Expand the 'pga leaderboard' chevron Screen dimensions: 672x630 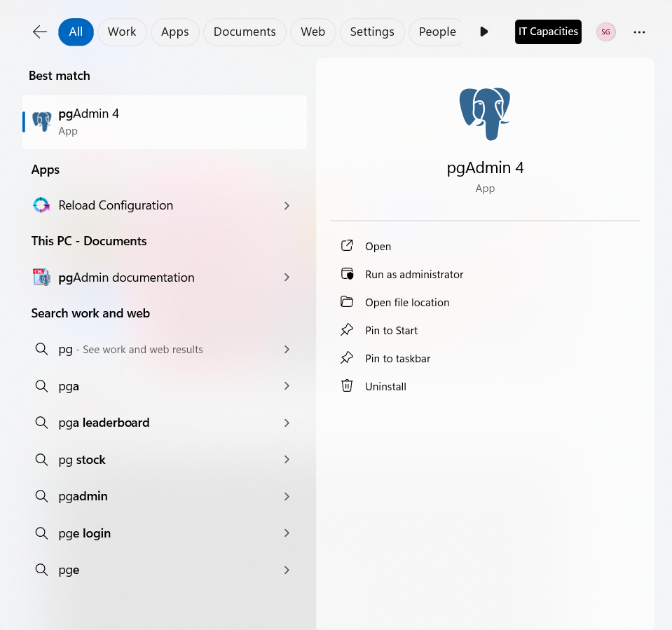287,423
